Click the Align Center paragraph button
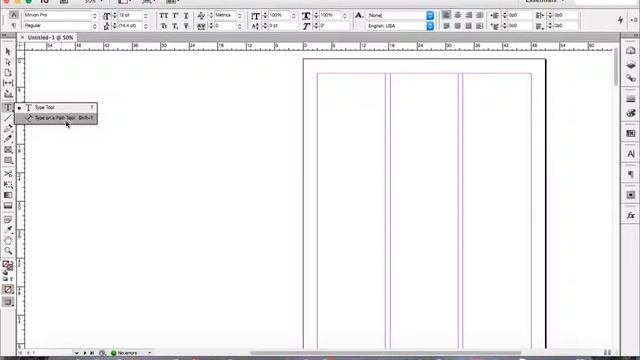Screen dimensions: 640x360 [458, 15]
